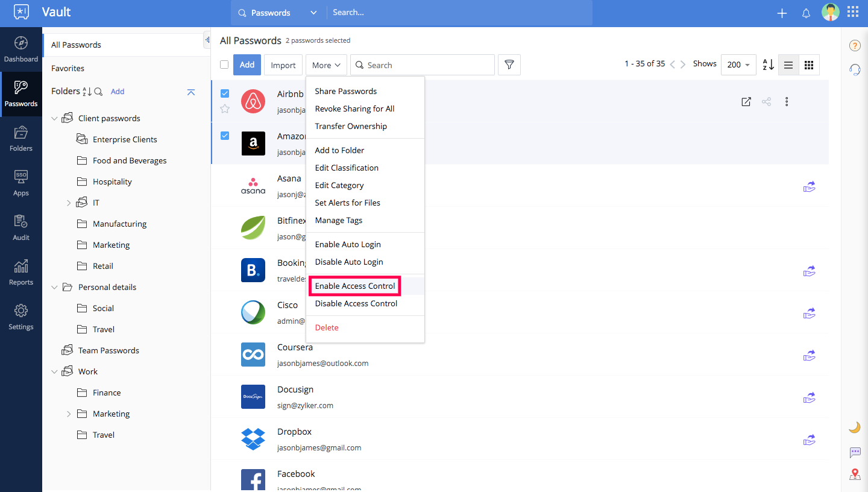This screenshot has height=492, width=868.
Task: Uncheck the Airbnb checkbox
Action: coord(225,93)
